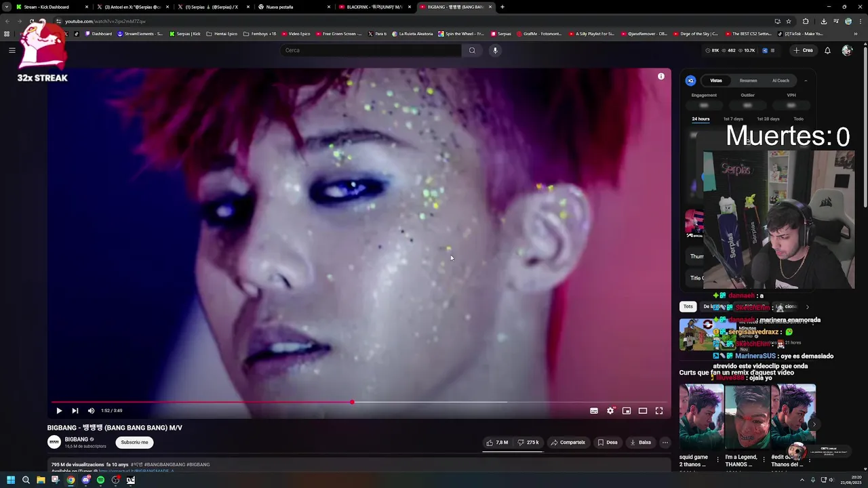Select 1st 7 days time range
The width and height of the screenshot is (868, 488).
pos(732,119)
